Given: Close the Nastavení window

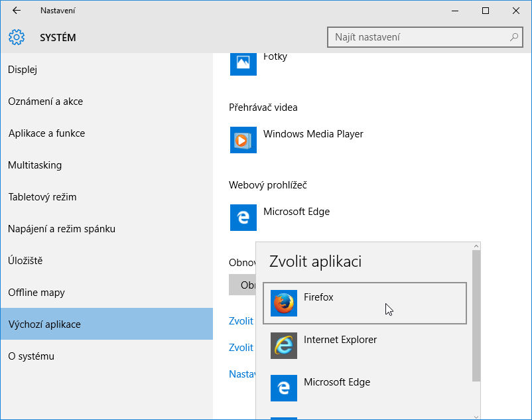Looking at the screenshot, I should coord(515,11).
